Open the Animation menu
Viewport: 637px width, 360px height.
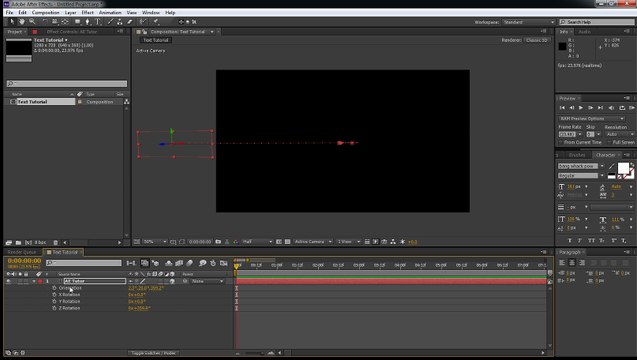click(110, 13)
